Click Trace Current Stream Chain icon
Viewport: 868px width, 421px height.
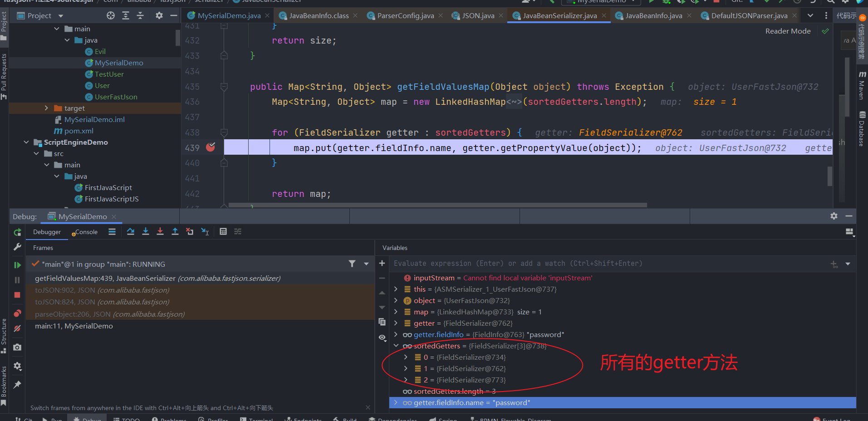click(238, 232)
